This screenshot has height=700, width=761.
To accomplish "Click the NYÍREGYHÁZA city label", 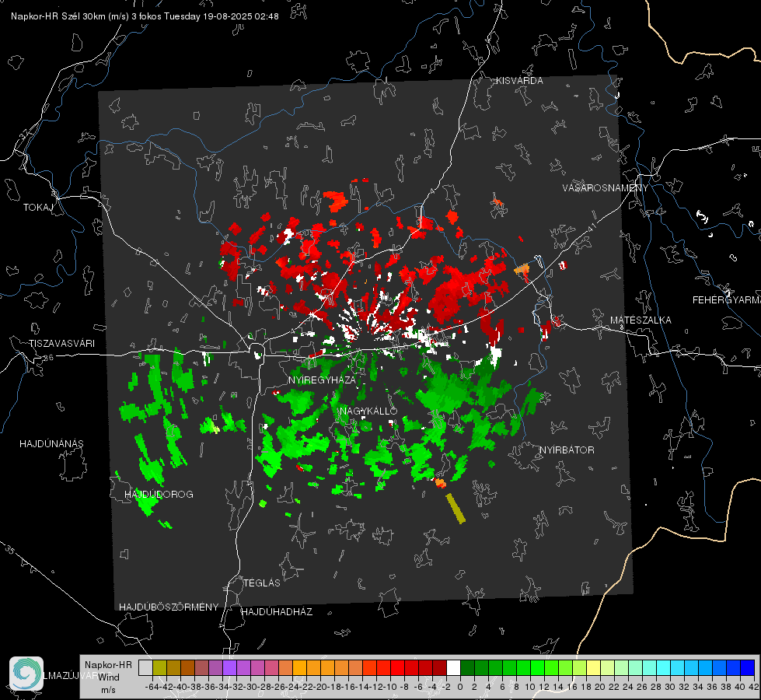I will click(322, 380).
